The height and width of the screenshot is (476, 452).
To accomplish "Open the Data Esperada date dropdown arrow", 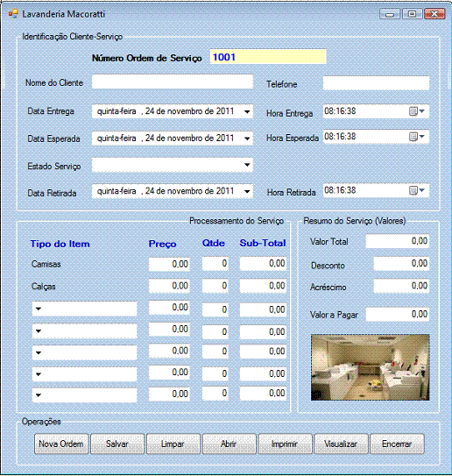I will coord(247,139).
